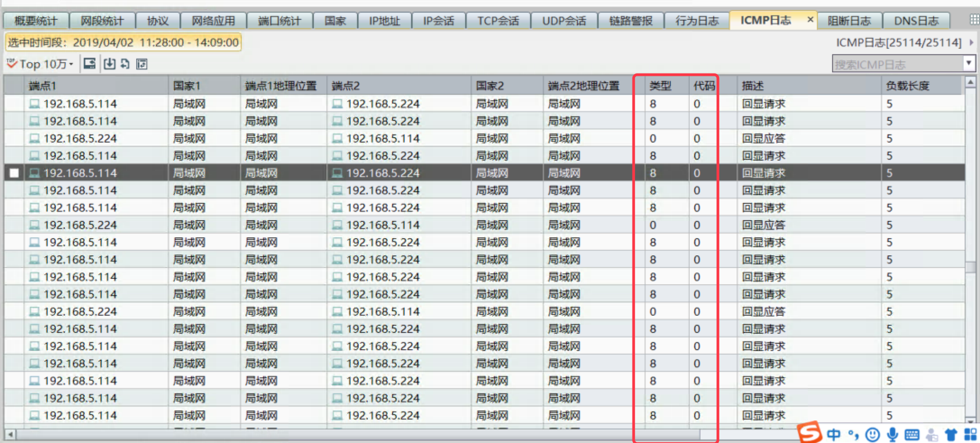Sort by the 类型 column header
The image size is (980, 443).
click(x=660, y=85)
